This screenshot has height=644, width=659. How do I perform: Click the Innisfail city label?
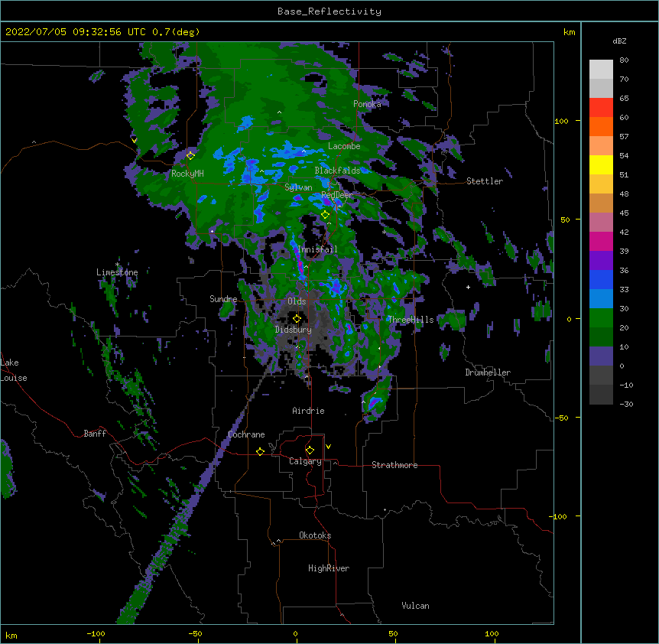317,249
